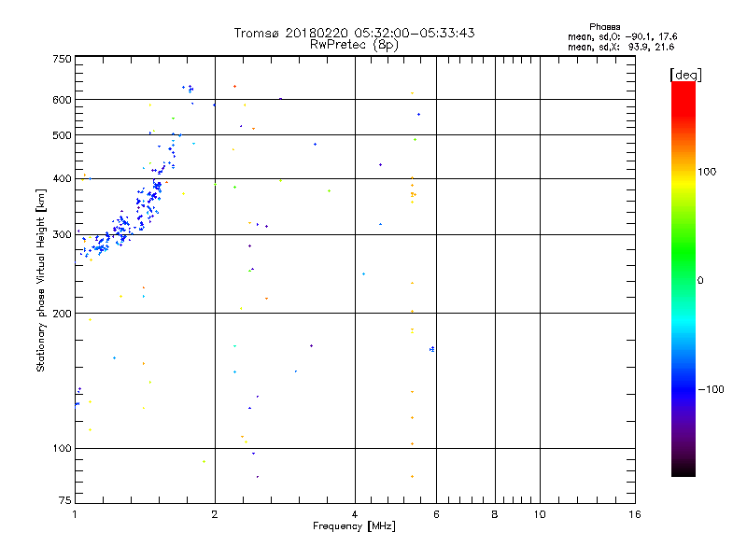This screenshot has width=747, height=560.
Task: Select the "RwPretec (8p)" subtitle
Action: 354,45
